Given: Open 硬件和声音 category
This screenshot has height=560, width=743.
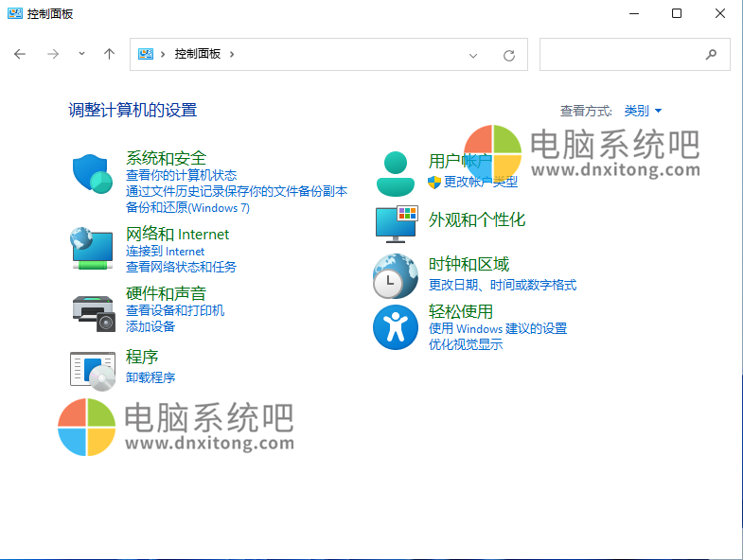Looking at the screenshot, I should pos(166,293).
